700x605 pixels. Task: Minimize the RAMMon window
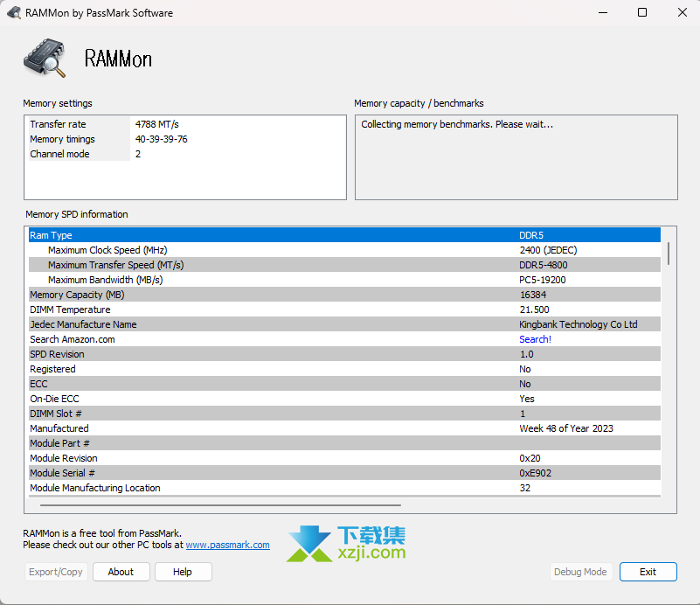tap(603, 12)
